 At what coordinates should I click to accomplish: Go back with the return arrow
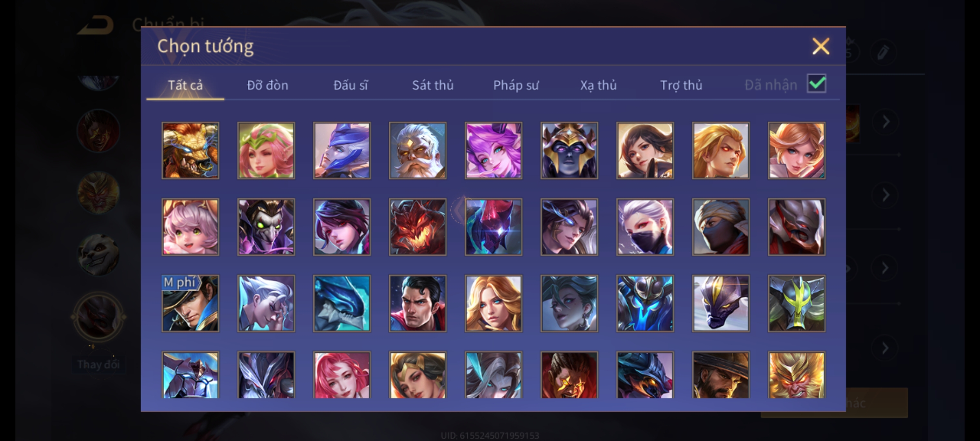coord(96,25)
